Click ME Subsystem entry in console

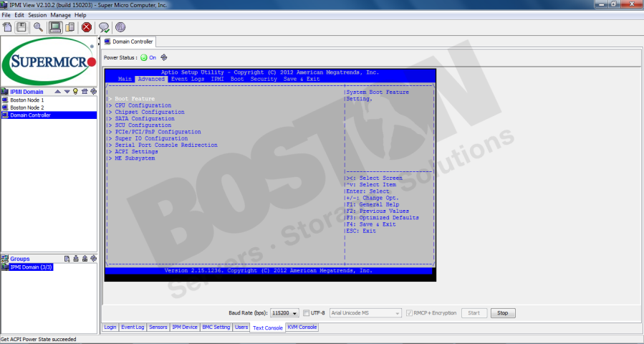click(135, 158)
